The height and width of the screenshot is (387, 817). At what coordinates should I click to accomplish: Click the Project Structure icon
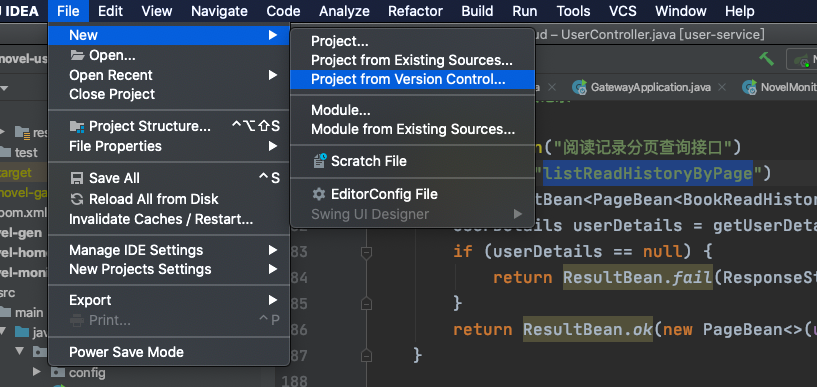[x=77, y=127]
